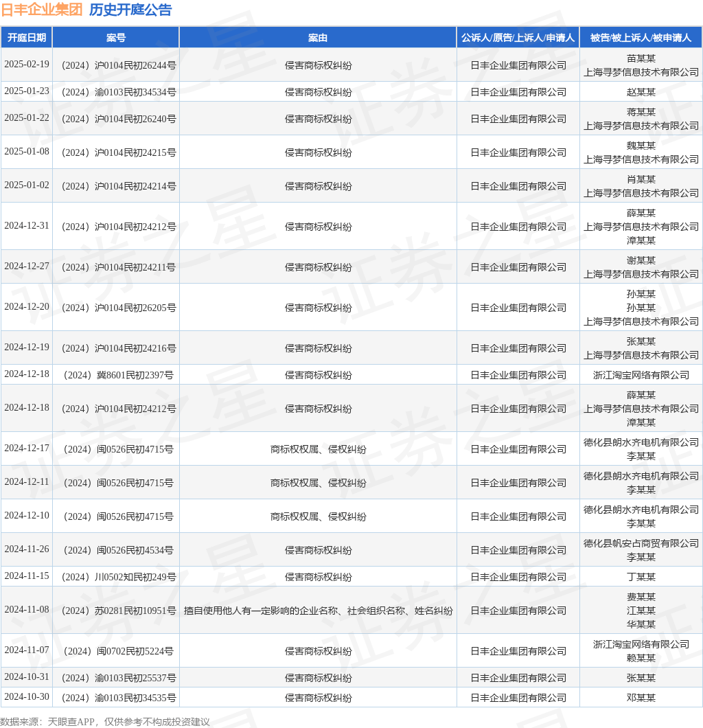Click defendant 肖某某
The height and width of the screenshot is (728, 703).
pos(641,179)
